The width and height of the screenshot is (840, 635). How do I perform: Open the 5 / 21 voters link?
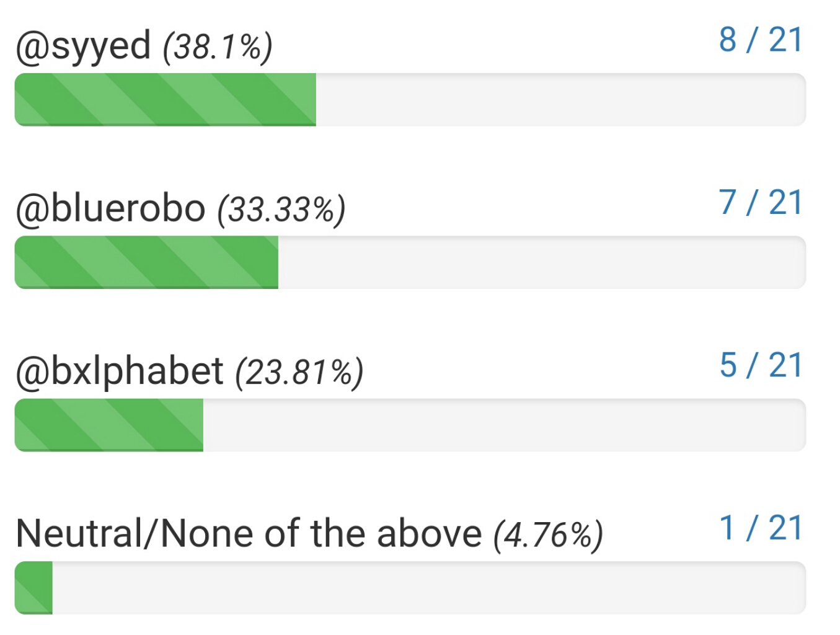pyautogui.click(x=761, y=365)
